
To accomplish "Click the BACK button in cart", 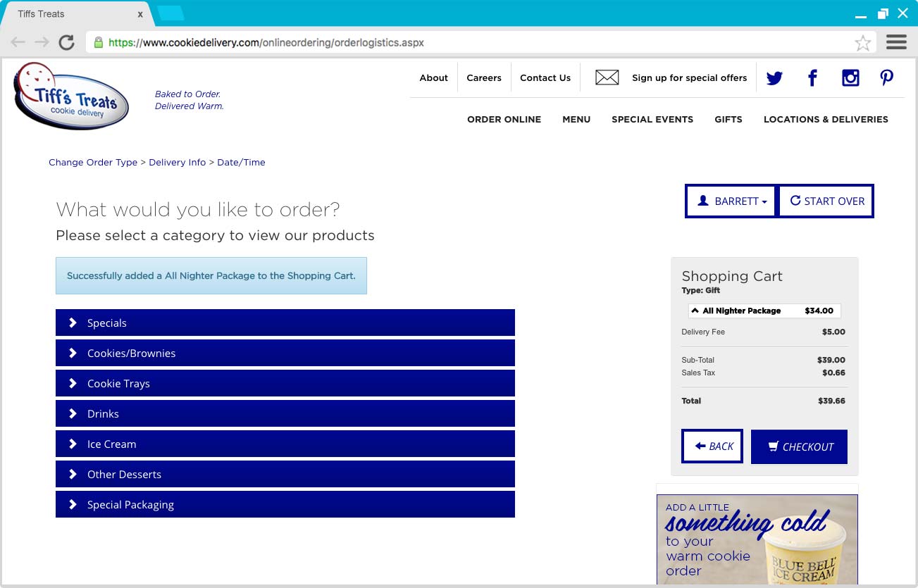I will pos(712,446).
